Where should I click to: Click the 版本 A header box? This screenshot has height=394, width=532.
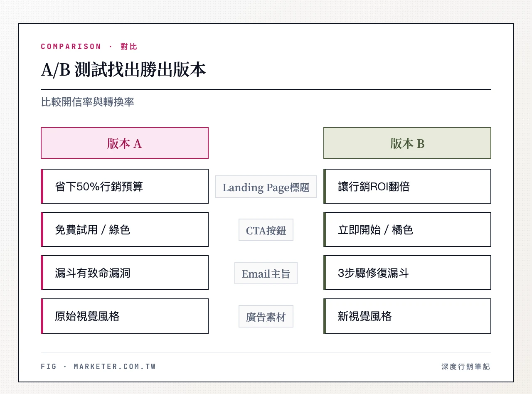[x=125, y=143]
